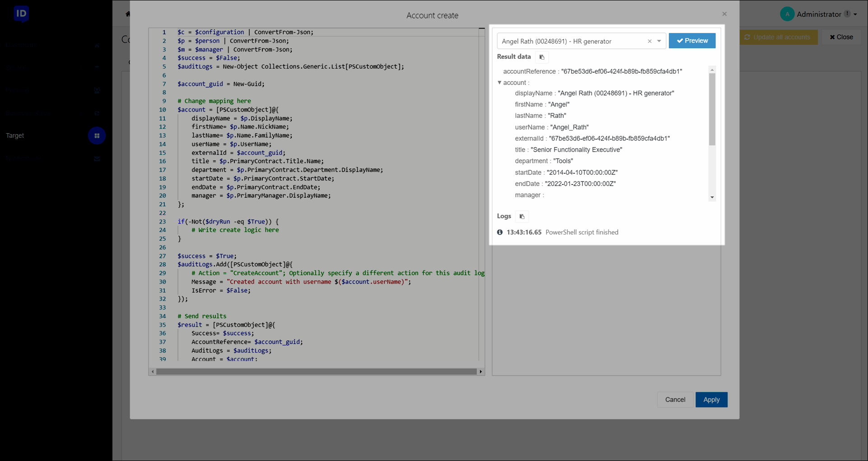
Task: Click the Administrator avatar icon
Action: coord(787,14)
